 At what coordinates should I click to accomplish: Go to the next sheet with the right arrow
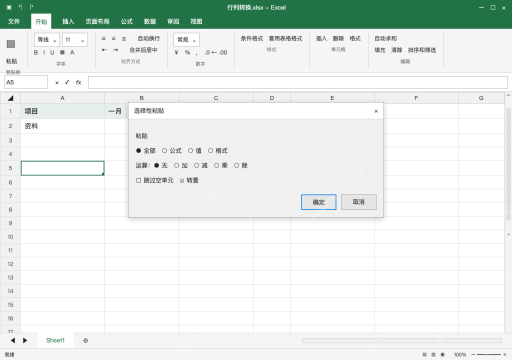pos(25,340)
